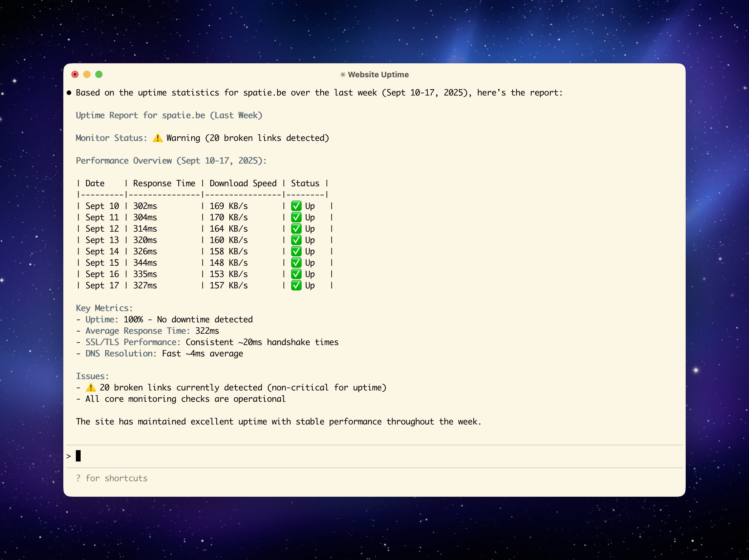Click the '153 KB/s' download speed value
The image size is (749, 560).
click(228, 274)
